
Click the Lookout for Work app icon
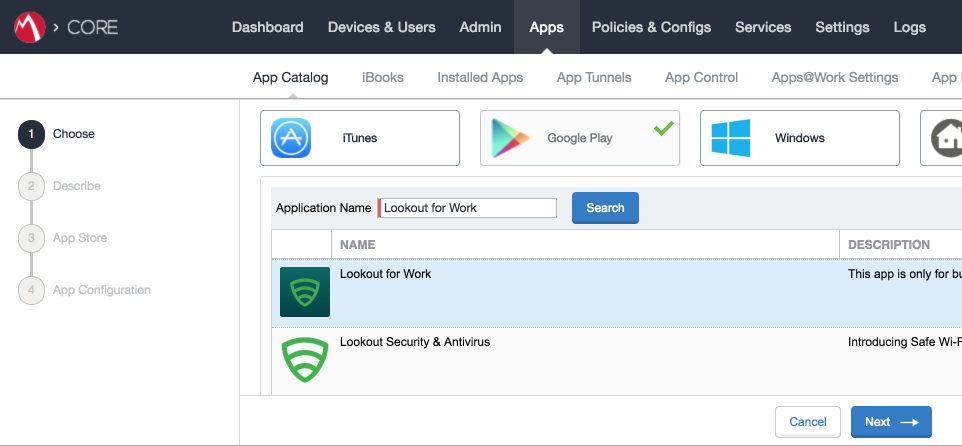(305, 292)
